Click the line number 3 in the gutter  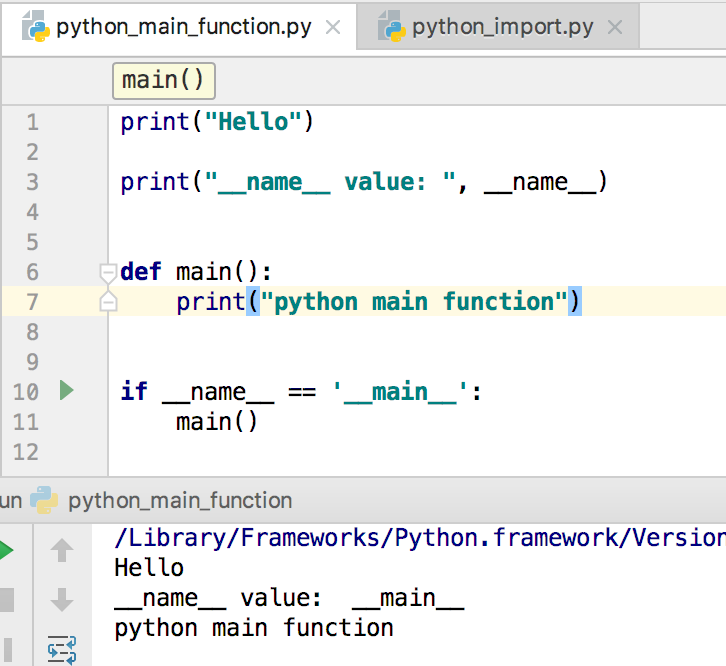pyautogui.click(x=32, y=182)
